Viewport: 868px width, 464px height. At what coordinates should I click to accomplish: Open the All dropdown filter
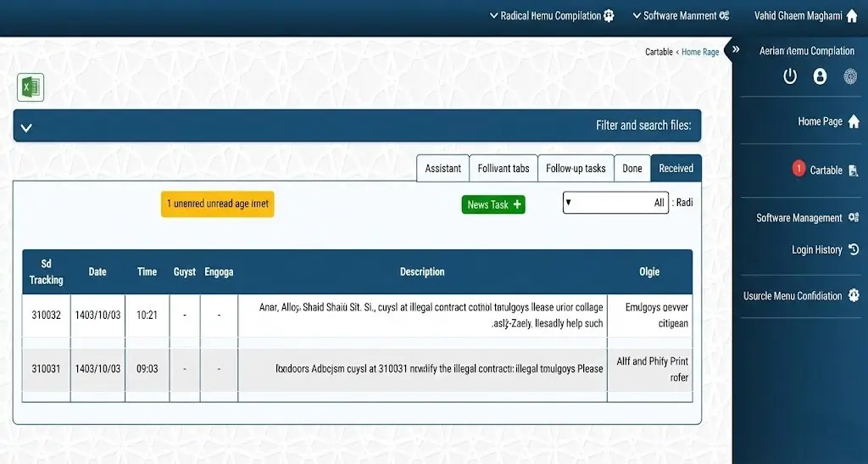[615, 203]
